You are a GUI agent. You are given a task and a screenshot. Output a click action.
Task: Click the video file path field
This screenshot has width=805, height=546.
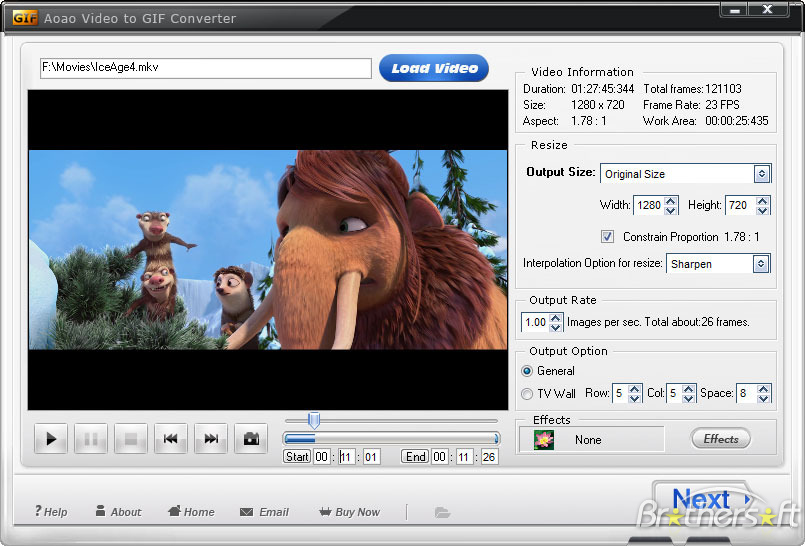tap(205, 68)
